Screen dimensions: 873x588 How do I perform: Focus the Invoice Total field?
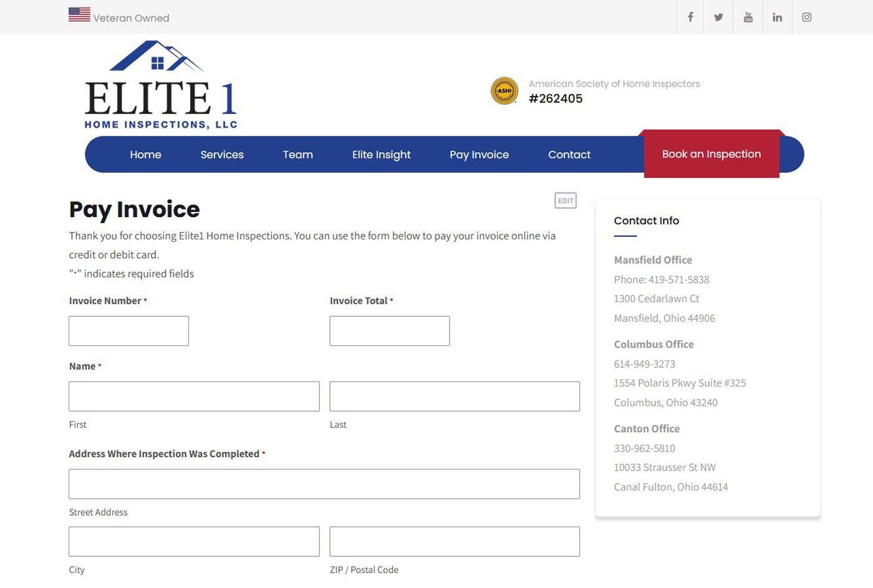click(x=390, y=330)
